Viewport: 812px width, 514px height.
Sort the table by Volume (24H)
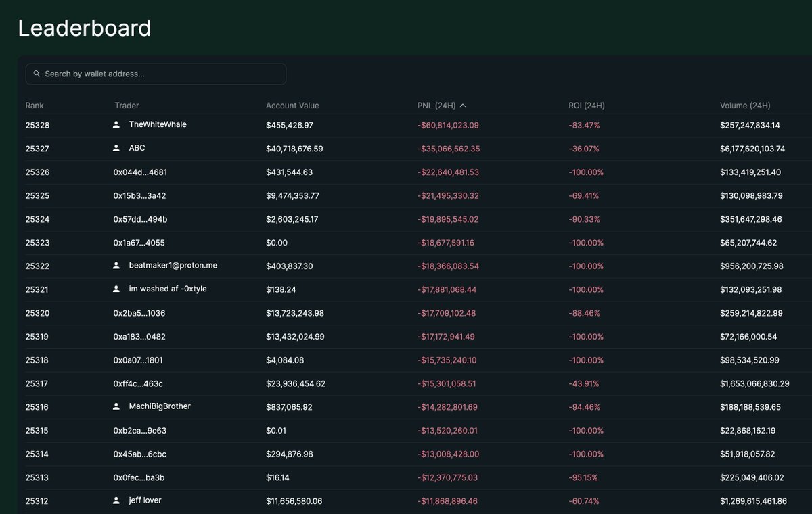(744, 106)
